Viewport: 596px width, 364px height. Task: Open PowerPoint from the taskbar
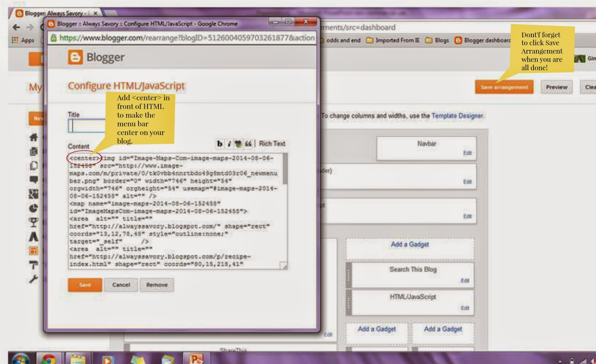coord(196,359)
